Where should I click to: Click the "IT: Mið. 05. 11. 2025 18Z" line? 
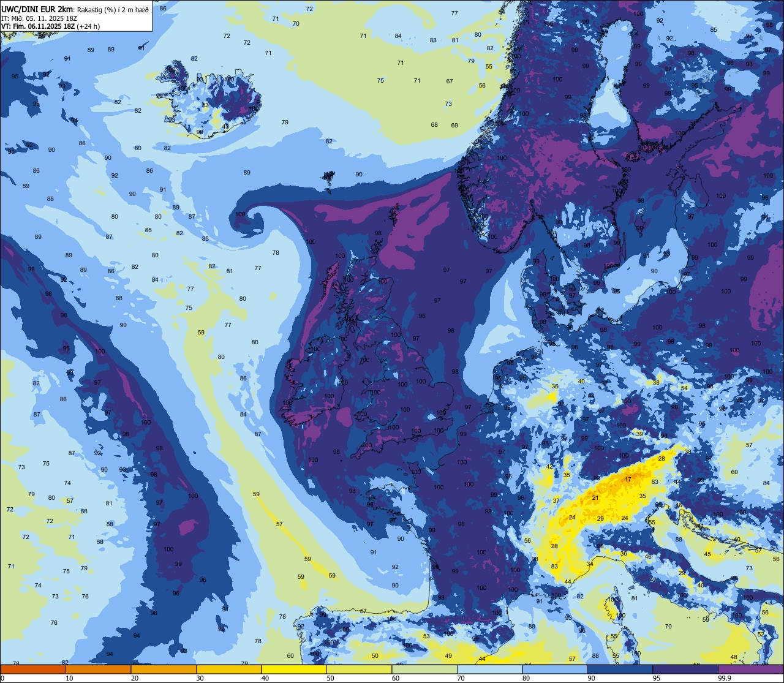39,18
